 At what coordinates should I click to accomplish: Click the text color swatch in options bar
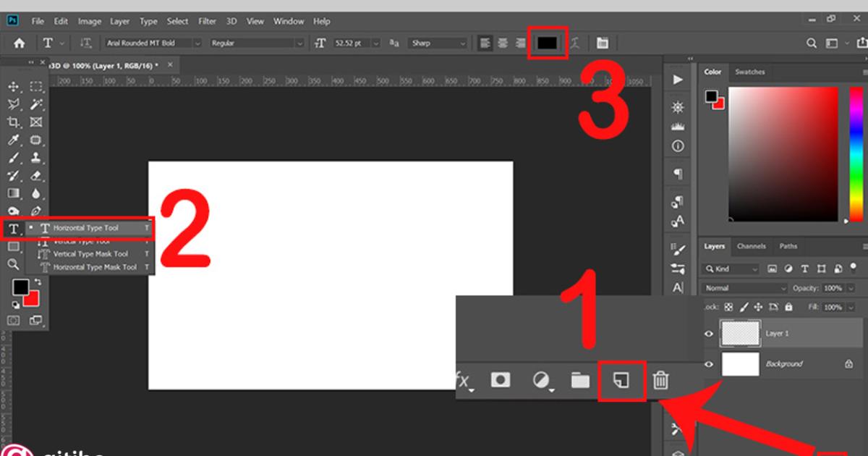point(547,43)
